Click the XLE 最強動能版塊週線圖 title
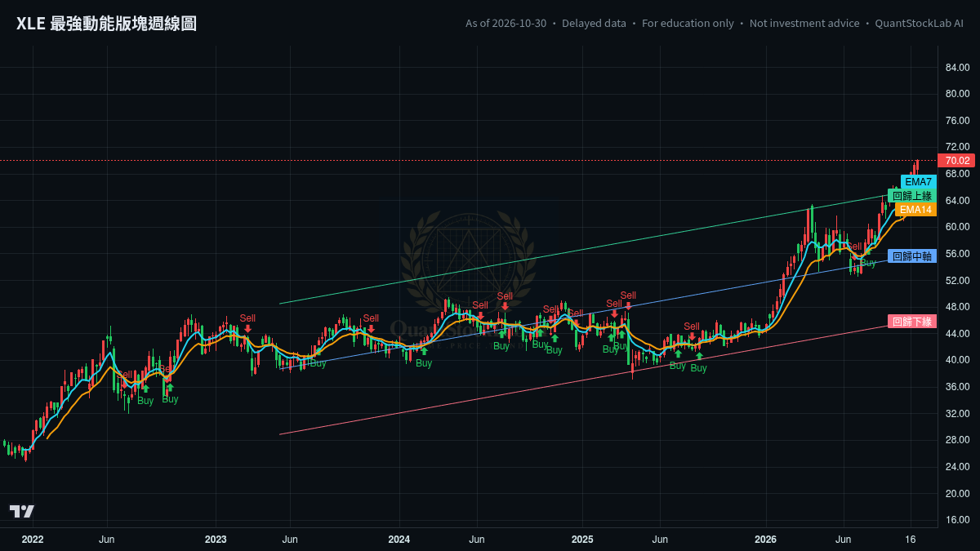The height and width of the screenshot is (551, 980). 106,24
